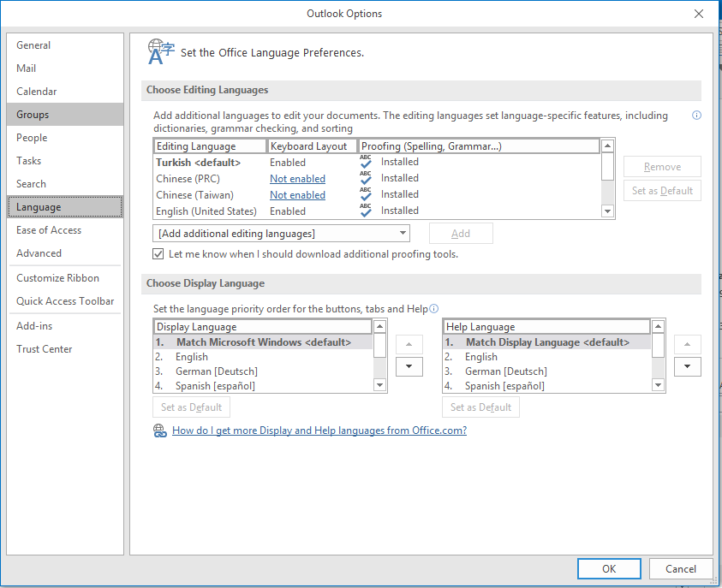Open the Quick Access Toolbar category

(65, 301)
